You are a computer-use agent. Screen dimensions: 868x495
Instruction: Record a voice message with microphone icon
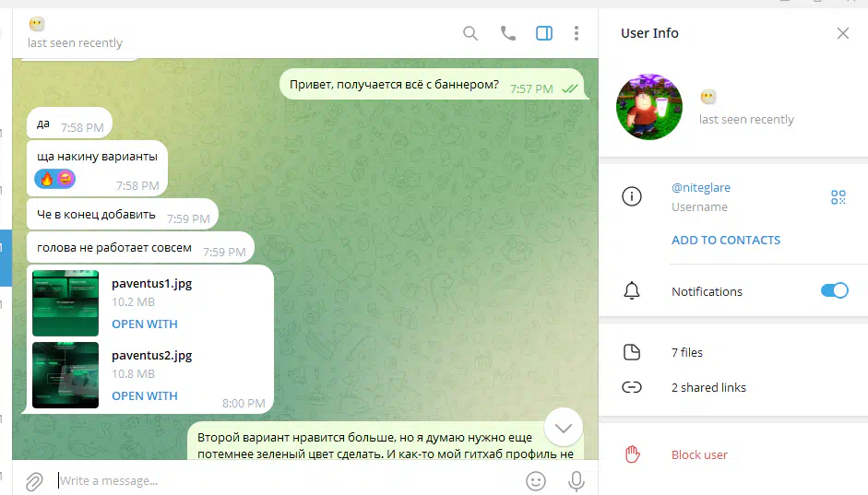577,481
